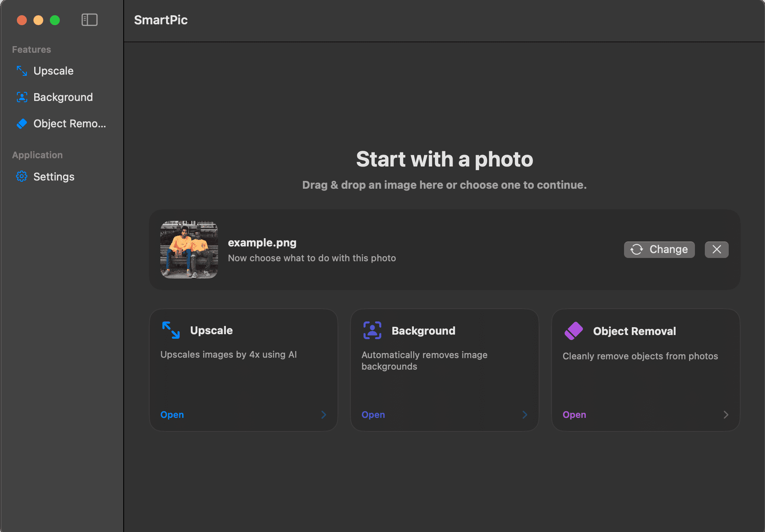Expand the Upscale card chevron
The image size is (765, 532).
click(x=324, y=415)
